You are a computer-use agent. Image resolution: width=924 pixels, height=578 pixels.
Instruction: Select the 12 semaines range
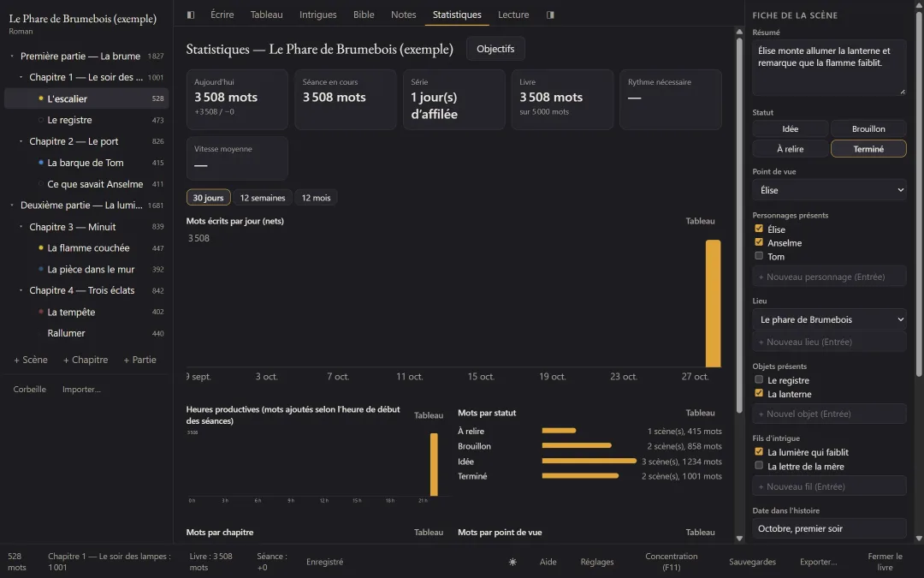pos(263,198)
